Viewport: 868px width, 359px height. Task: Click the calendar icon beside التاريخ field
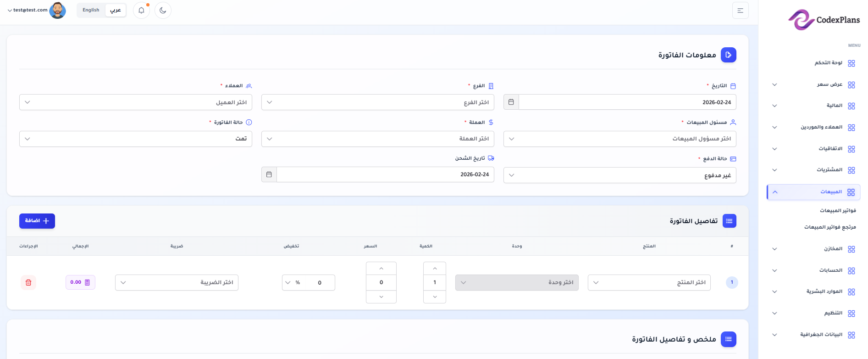pos(511,102)
